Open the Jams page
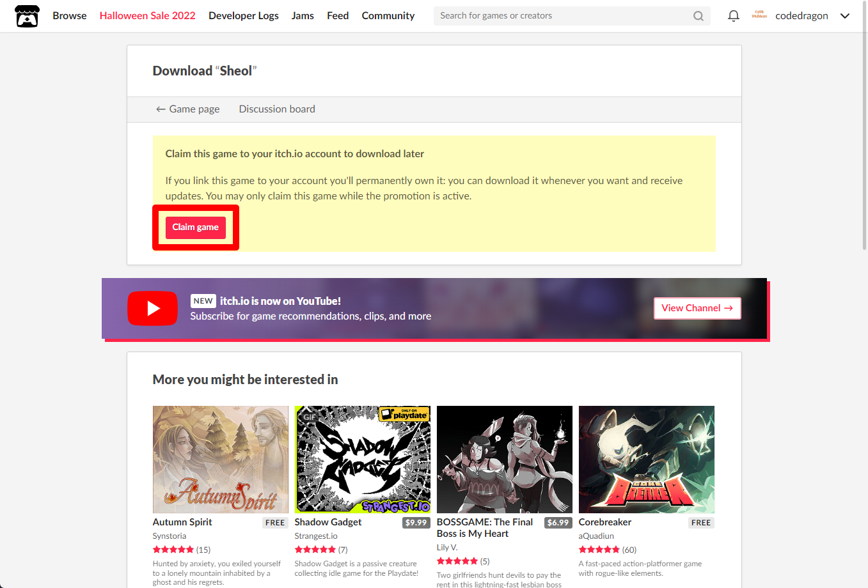The image size is (868, 588). [x=303, y=16]
